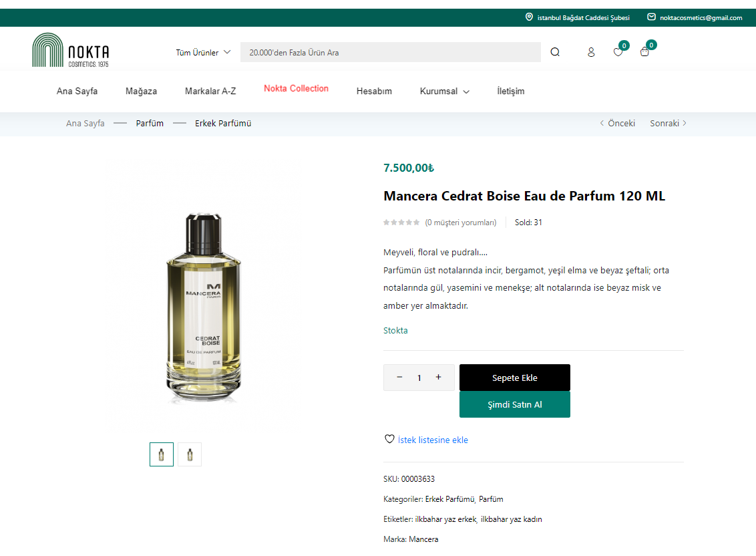Select the second product thumbnail
This screenshot has height=556, width=756.
[190, 454]
